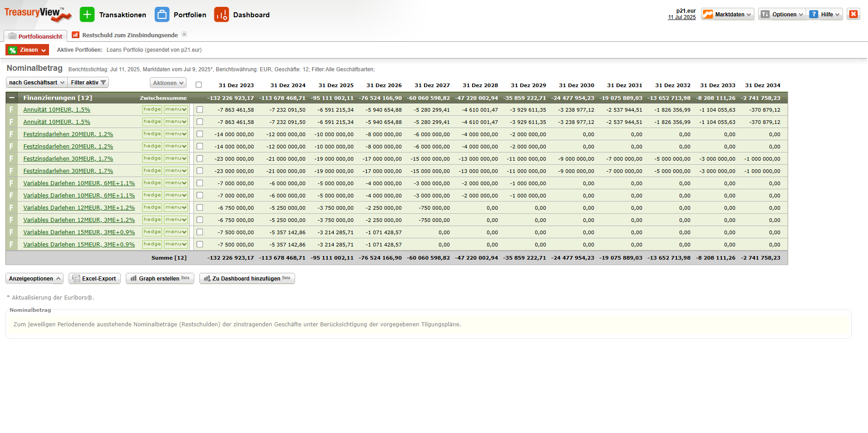The width and height of the screenshot is (868, 433).
Task: Click the red close icon at top right
Action: click(x=853, y=14)
